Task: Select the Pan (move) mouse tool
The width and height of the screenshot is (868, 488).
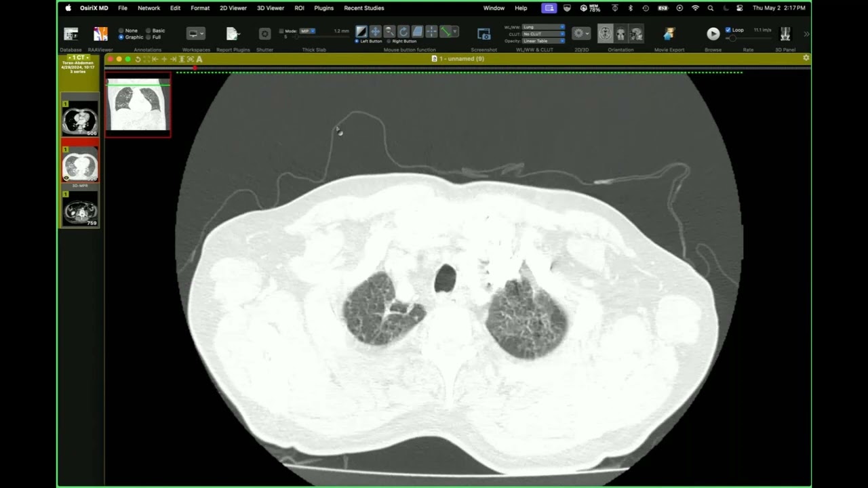Action: pos(376,32)
